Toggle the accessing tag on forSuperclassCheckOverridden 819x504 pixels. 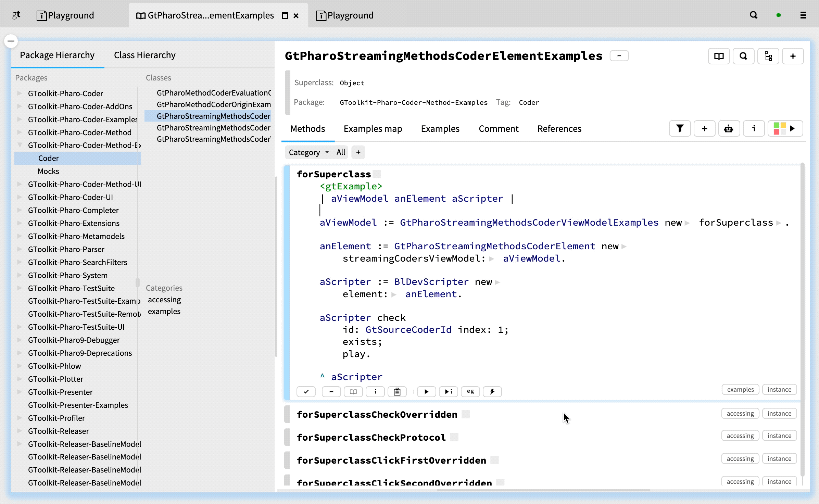point(740,413)
